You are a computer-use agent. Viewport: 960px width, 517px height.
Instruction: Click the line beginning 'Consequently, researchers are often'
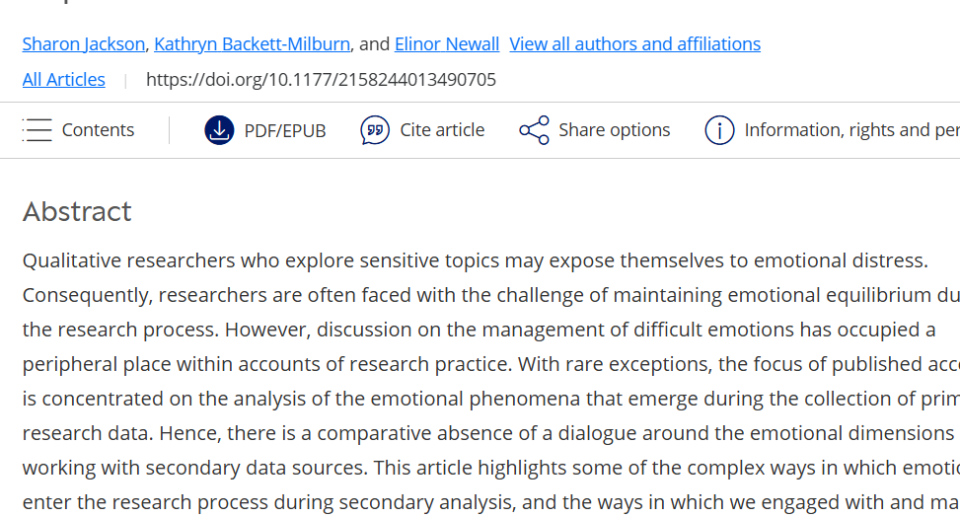point(491,295)
